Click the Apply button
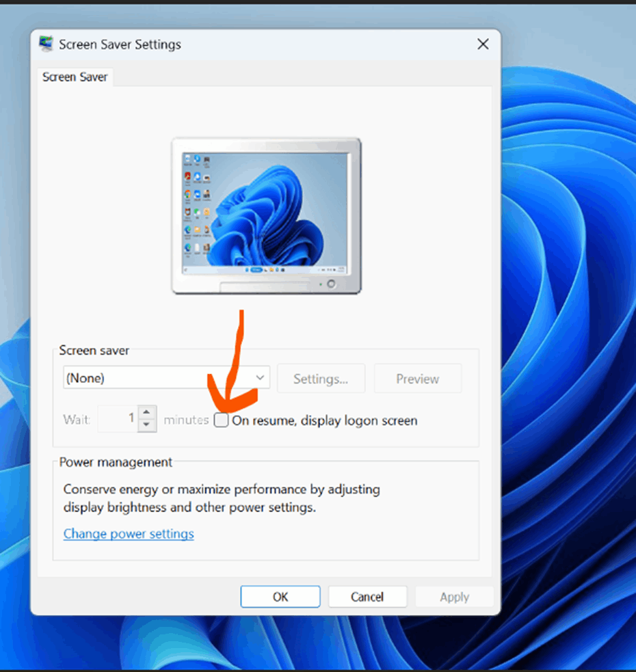 coord(455,597)
